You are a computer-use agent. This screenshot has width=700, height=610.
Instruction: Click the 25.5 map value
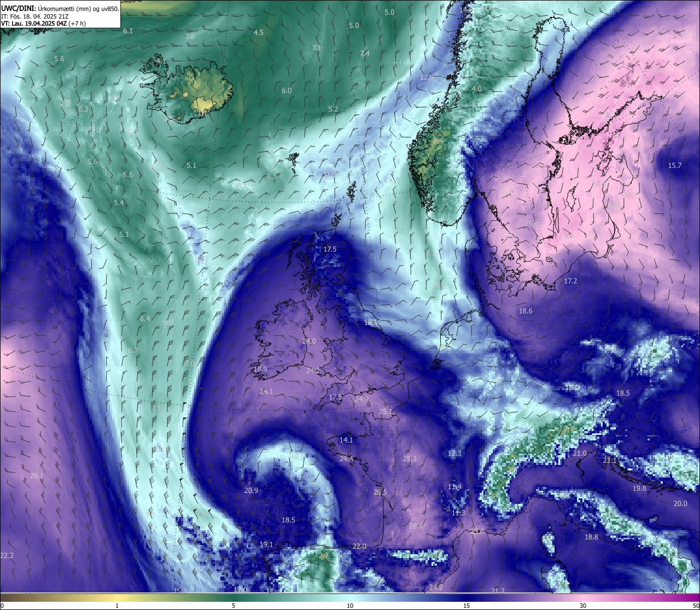coord(380,492)
